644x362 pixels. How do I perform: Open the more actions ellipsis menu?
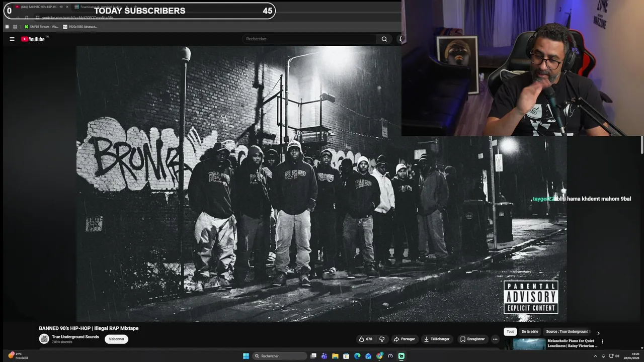coord(495,339)
